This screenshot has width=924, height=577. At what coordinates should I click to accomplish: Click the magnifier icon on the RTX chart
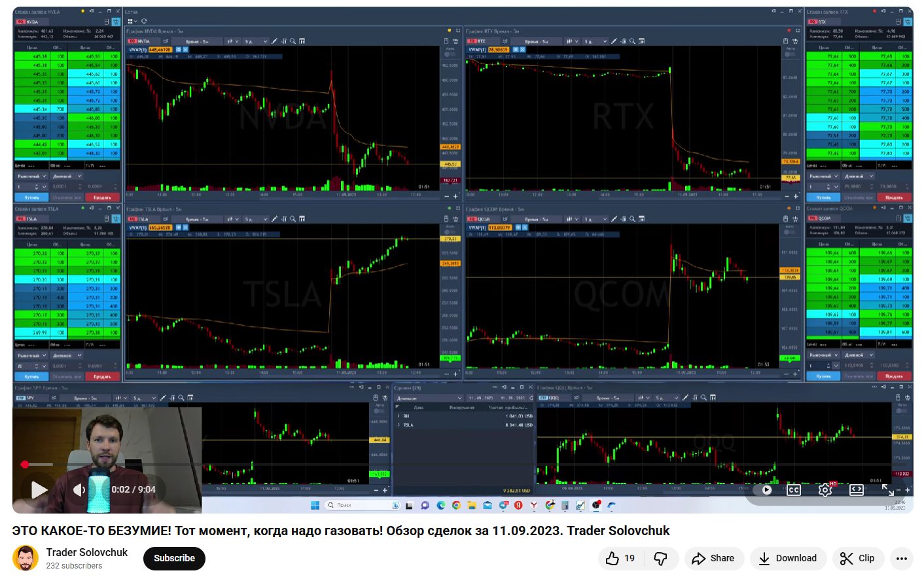tap(632, 41)
